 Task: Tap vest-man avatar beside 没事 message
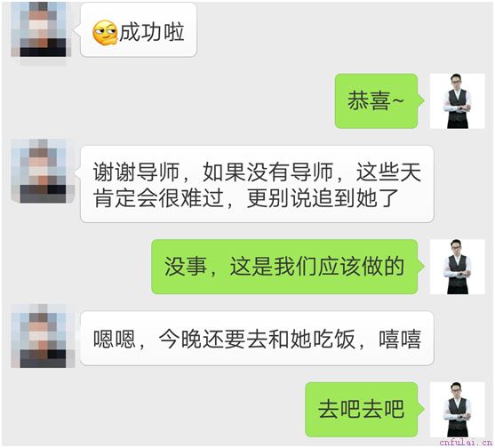click(457, 267)
